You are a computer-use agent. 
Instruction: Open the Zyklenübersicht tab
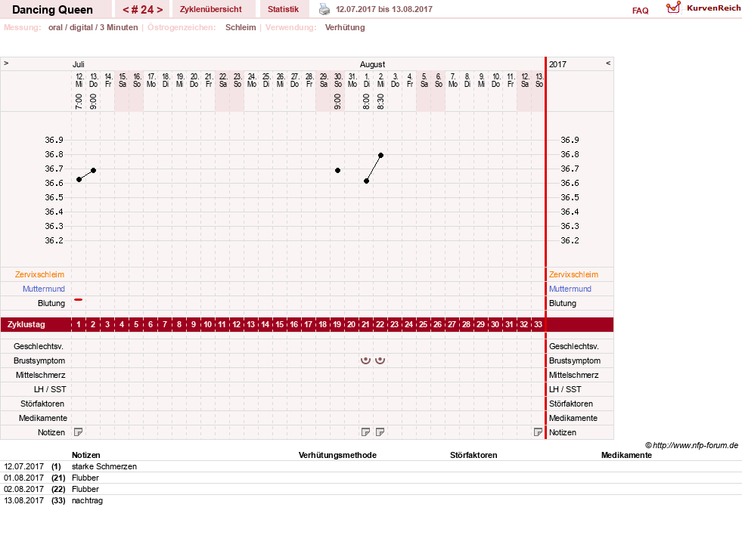pyautogui.click(x=210, y=9)
